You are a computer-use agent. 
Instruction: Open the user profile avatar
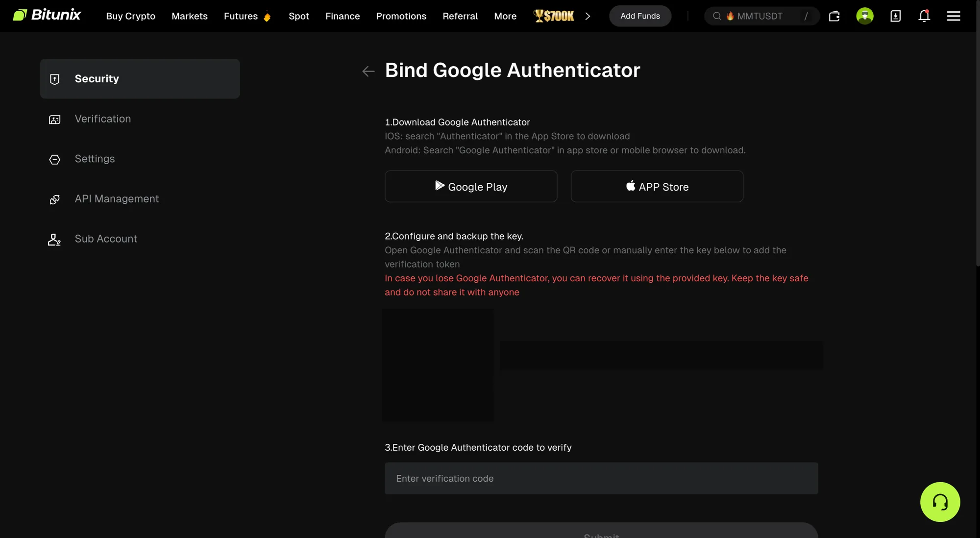[865, 16]
